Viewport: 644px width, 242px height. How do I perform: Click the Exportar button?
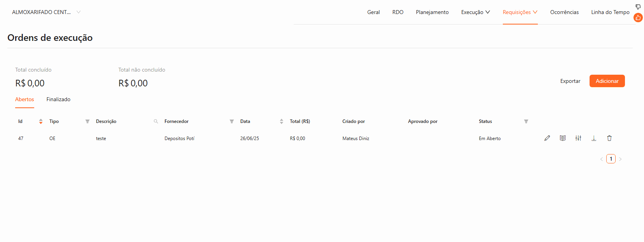[x=570, y=81]
